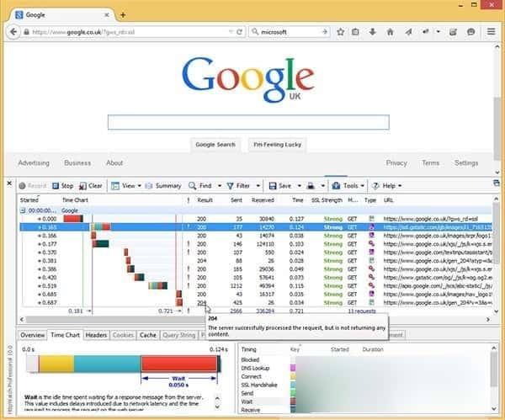Image resolution: width=505 pixels, height=420 pixels.
Task: Open the Overview tab
Action: pos(33,335)
